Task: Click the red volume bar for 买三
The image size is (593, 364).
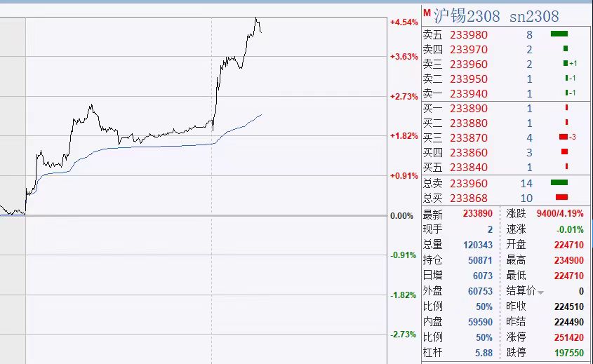Action: 563,137
